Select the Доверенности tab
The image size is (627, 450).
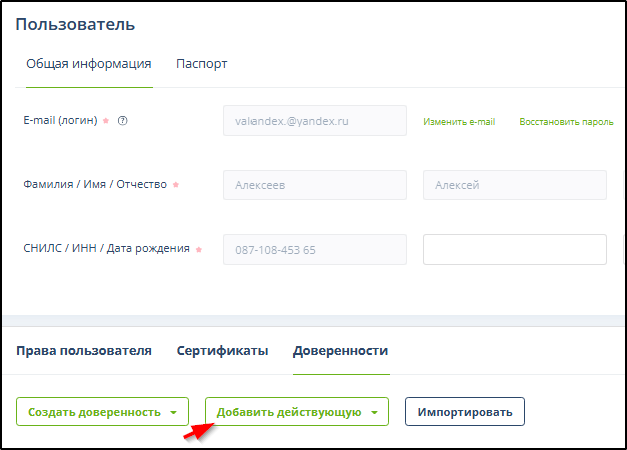click(340, 351)
